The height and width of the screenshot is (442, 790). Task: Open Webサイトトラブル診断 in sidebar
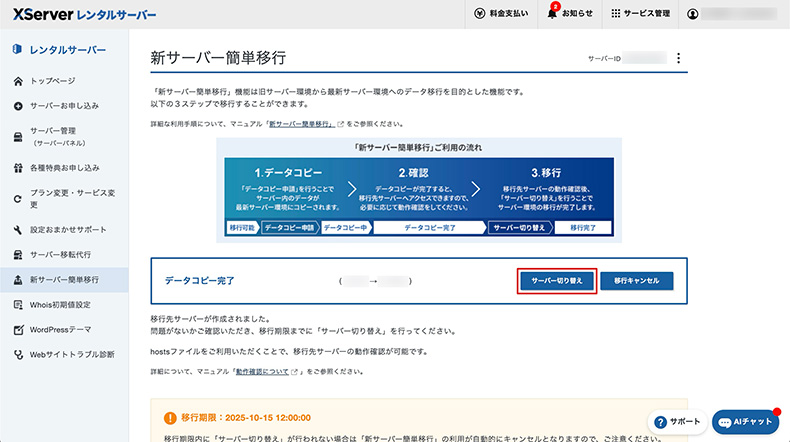click(x=72, y=354)
